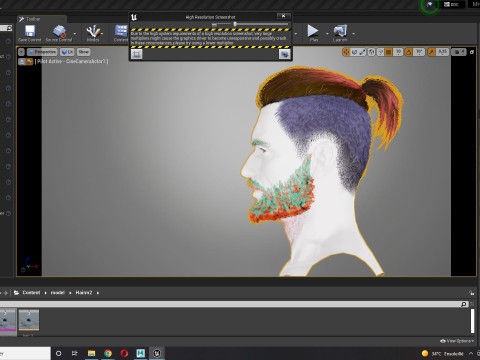This screenshot has height=360, width=480.
Task: Expand the arrow after Content breadcrumb
Action: 45,293
